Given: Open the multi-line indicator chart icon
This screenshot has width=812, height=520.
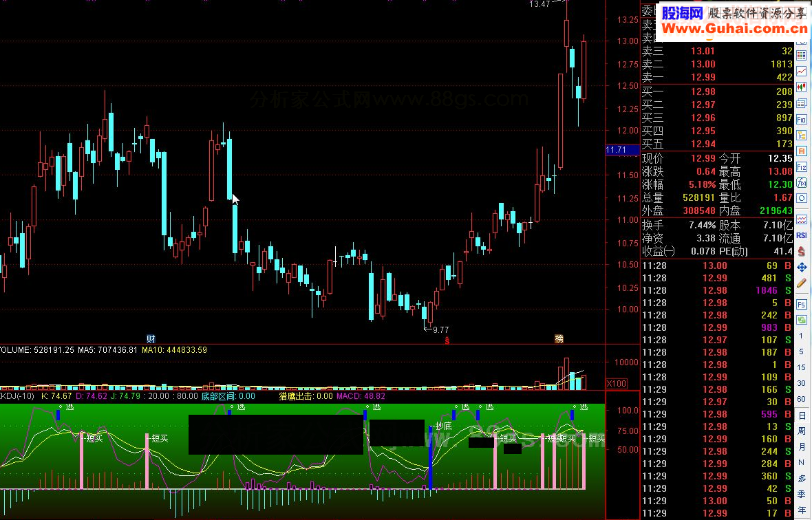Looking at the screenshot, I should pyautogui.click(x=802, y=219).
